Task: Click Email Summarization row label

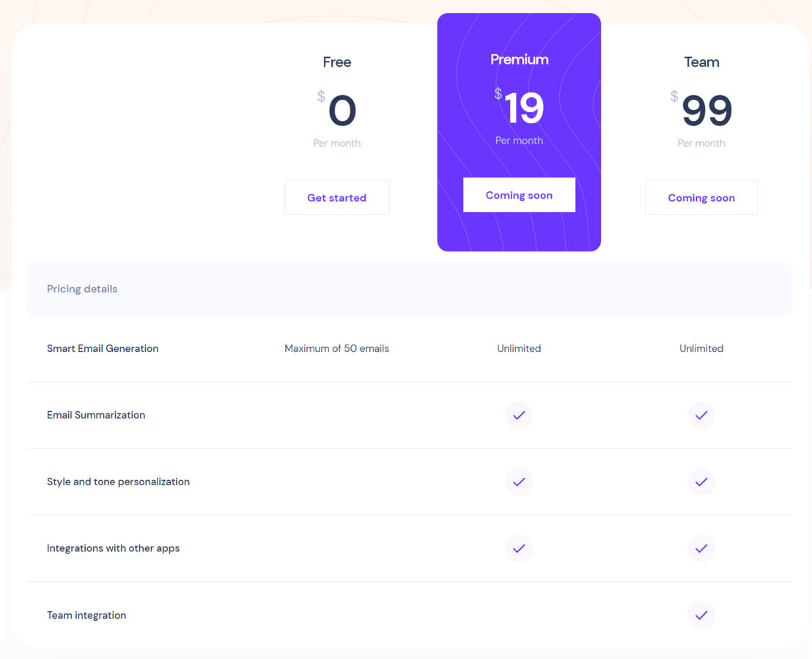Action: click(x=96, y=415)
